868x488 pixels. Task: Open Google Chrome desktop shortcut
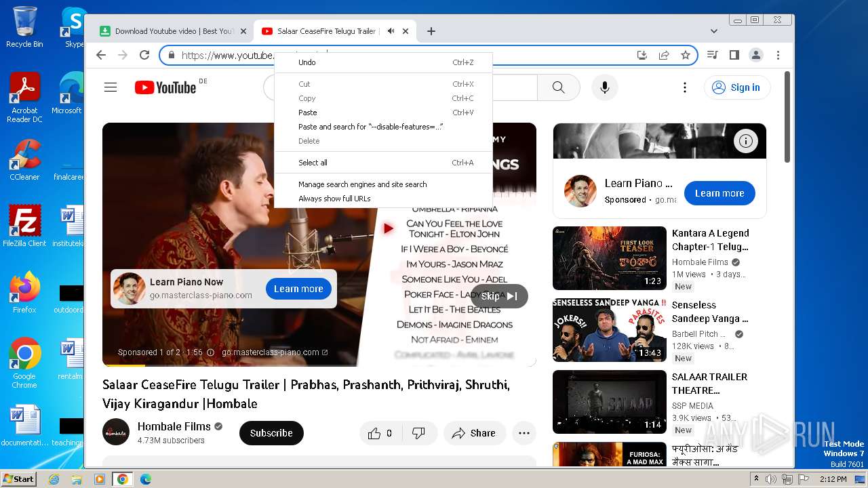pyautogui.click(x=24, y=363)
